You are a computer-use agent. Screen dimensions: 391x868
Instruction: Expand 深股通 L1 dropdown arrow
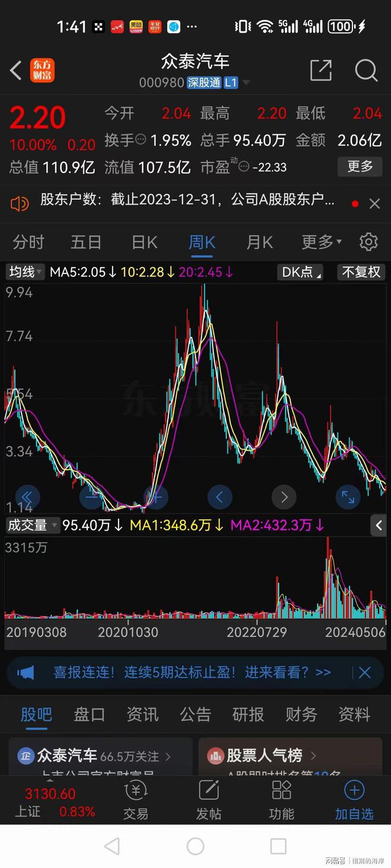tap(246, 83)
